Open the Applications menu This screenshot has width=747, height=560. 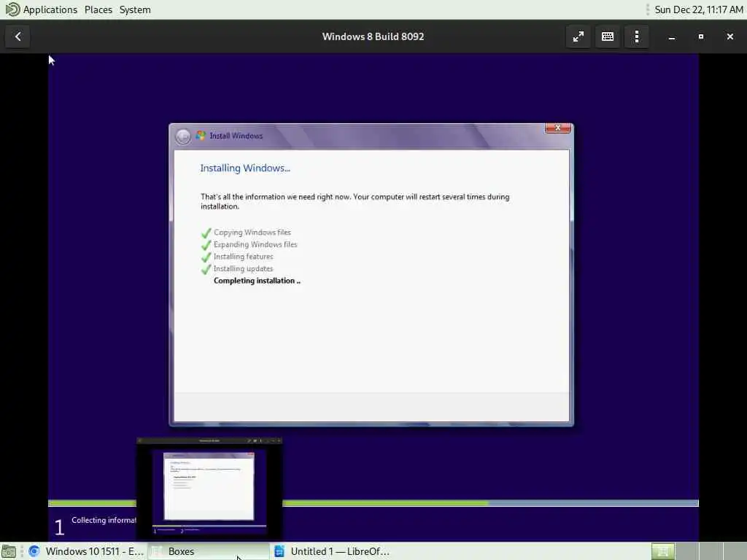tap(50, 9)
